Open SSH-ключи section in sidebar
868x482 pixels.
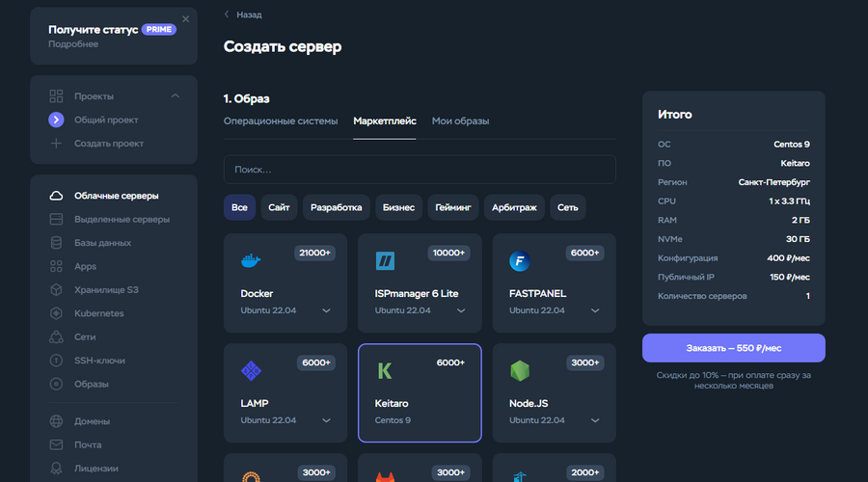(99, 361)
